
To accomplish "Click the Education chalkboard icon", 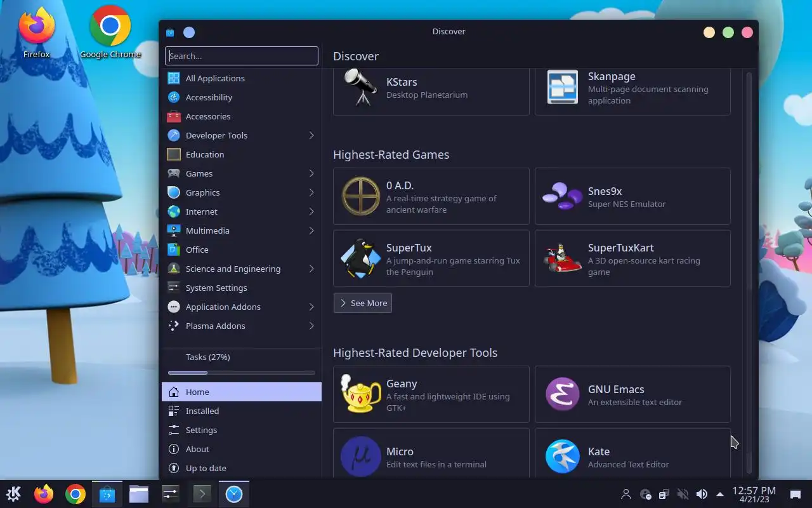I will pyautogui.click(x=174, y=154).
